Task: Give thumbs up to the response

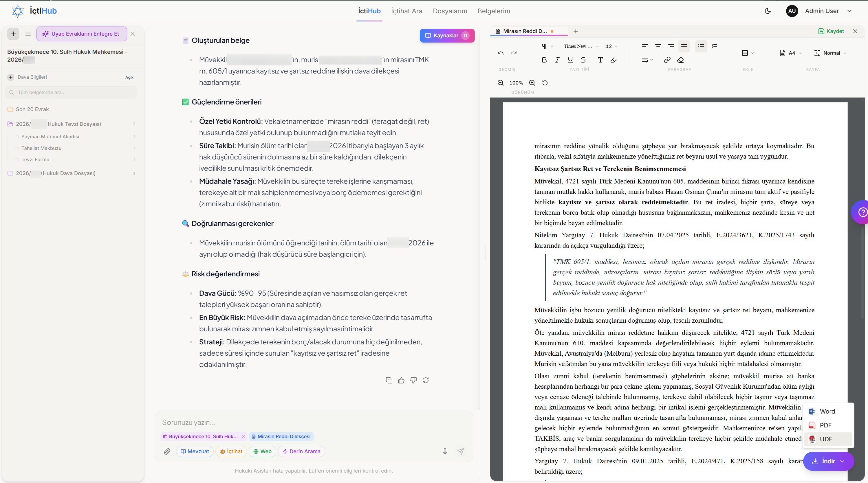Action: coord(401,380)
